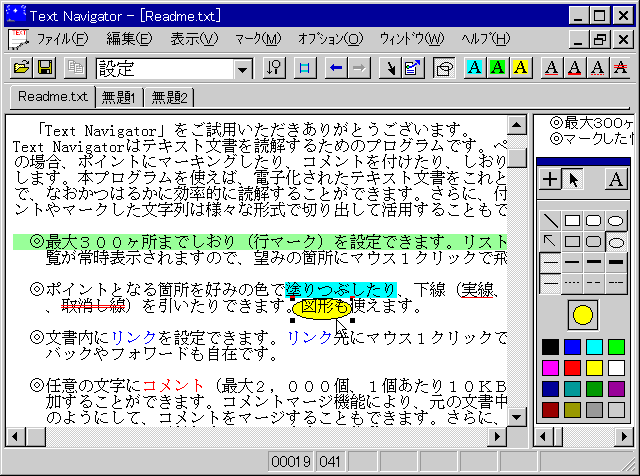Open the 表示(V) menu
The width and height of the screenshot is (640, 476).
point(194,39)
